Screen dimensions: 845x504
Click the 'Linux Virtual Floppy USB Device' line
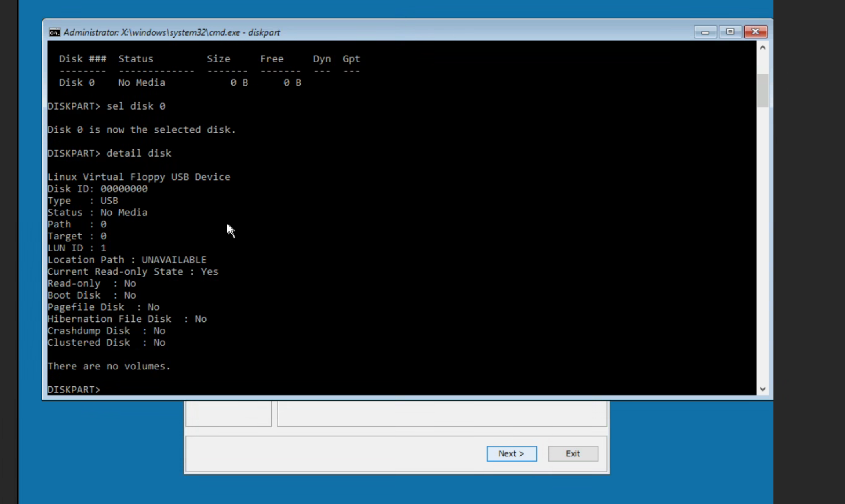(x=139, y=177)
